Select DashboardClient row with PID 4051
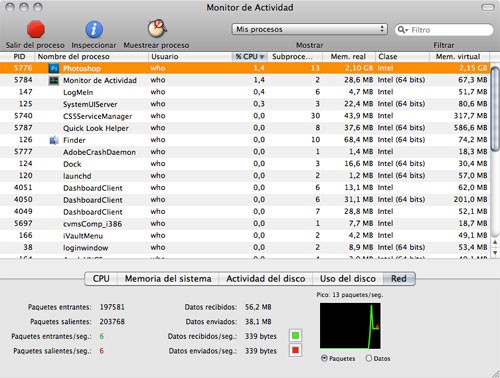Viewport: 500px width, 378px height. (245, 188)
